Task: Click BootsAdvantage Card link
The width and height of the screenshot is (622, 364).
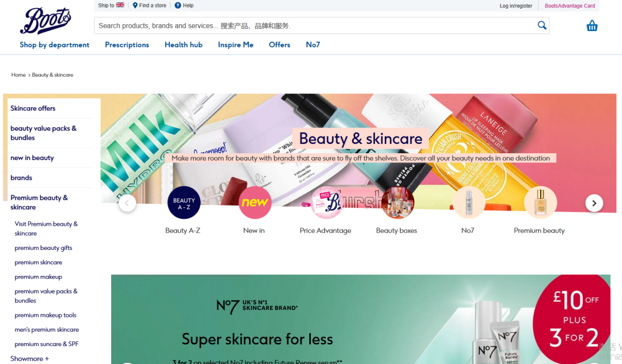Action: pyautogui.click(x=570, y=6)
